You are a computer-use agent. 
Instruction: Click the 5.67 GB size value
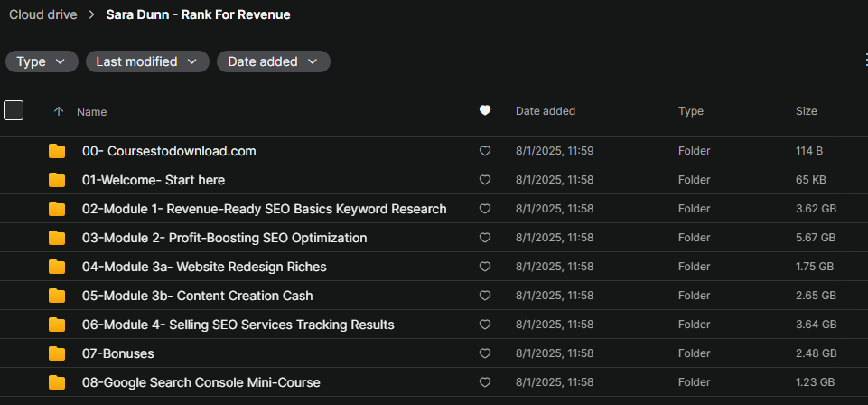click(x=816, y=238)
